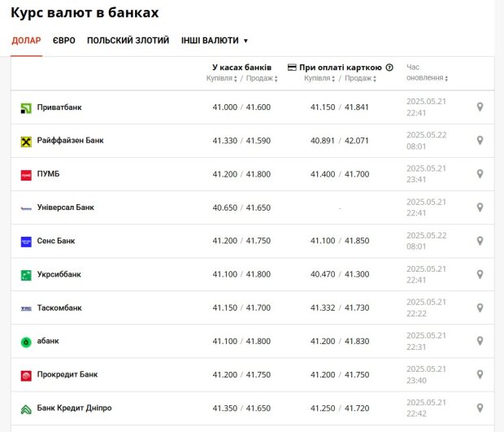This screenshot has width=504, height=432.
Task: Open the Укрсиббанк location pin
Action: [x=480, y=274]
